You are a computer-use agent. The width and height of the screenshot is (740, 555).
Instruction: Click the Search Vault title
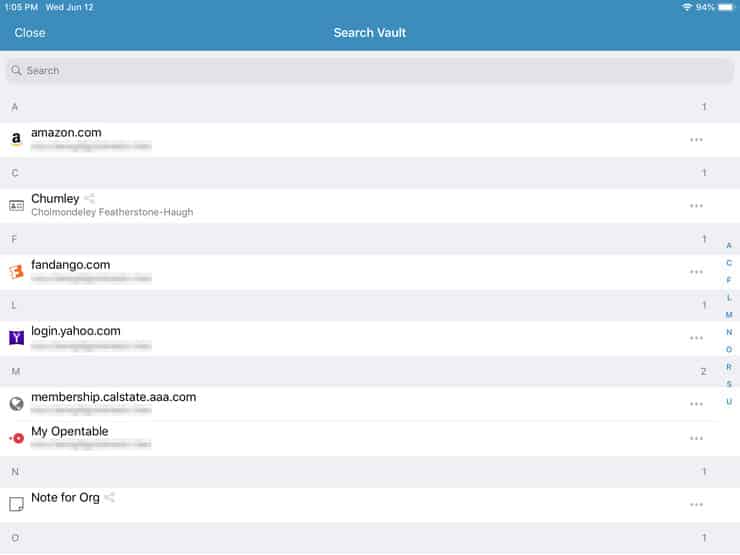pos(370,33)
